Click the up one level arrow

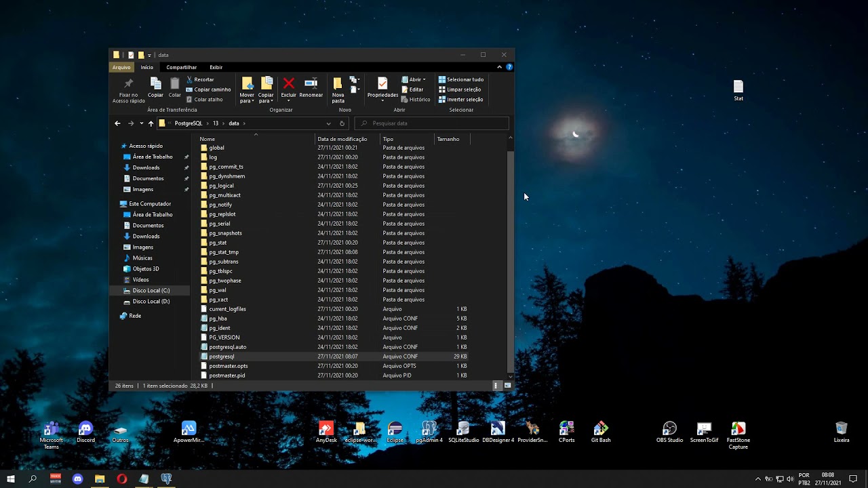click(151, 123)
